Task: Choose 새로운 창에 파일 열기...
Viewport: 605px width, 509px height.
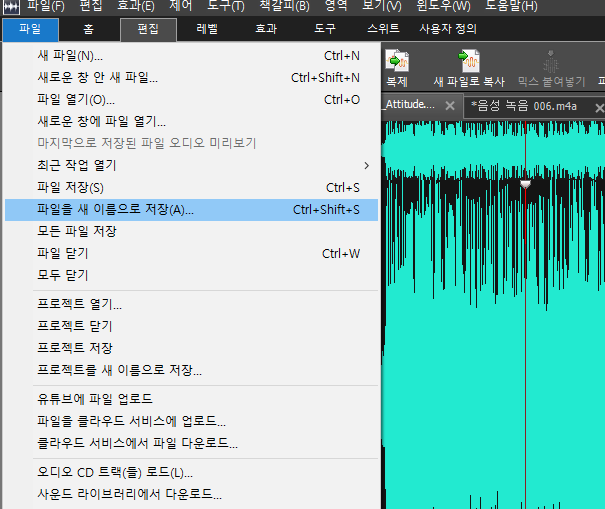Action: (x=191, y=122)
